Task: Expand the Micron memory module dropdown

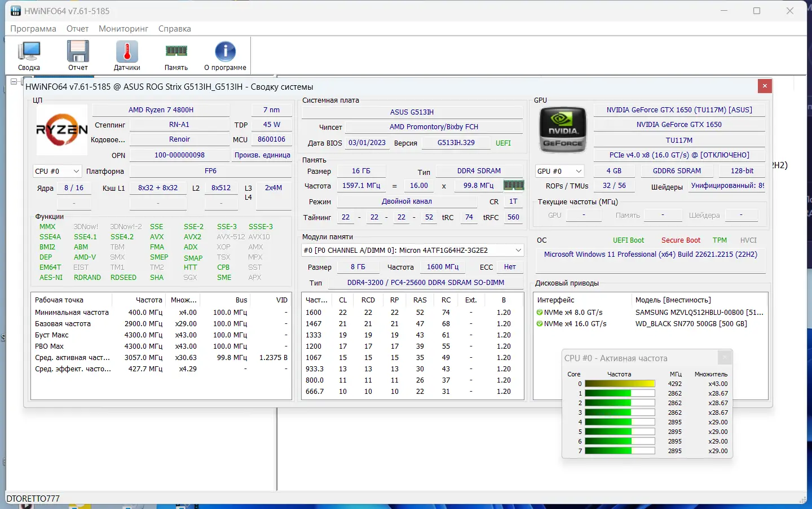Action: (518, 250)
